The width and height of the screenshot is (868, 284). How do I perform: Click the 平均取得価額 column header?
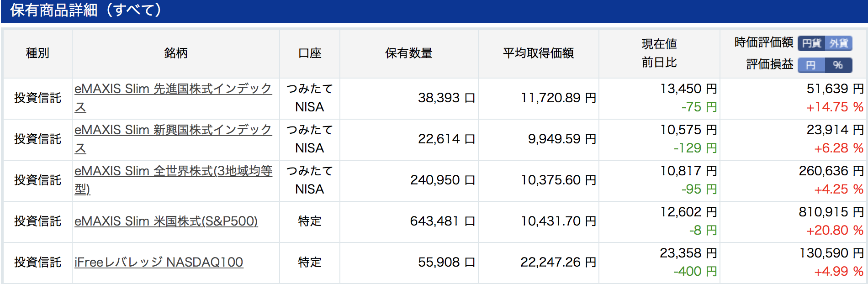[x=539, y=53]
